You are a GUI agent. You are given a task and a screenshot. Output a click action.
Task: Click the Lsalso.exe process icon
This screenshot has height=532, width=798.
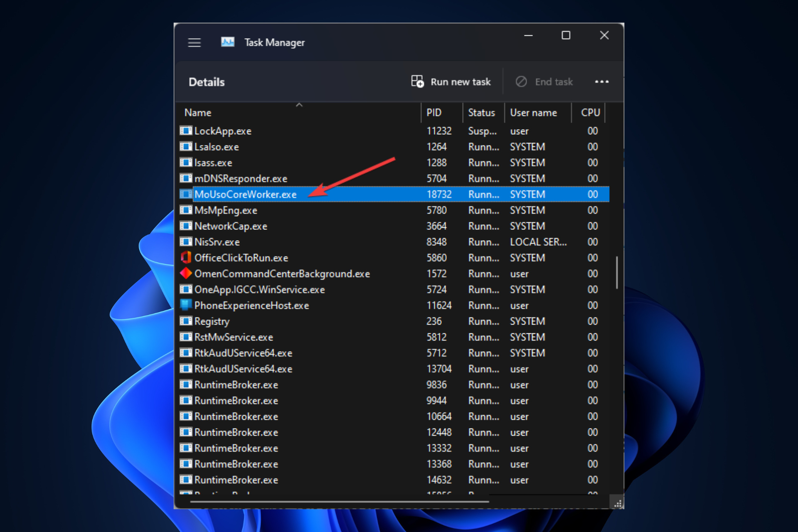[186, 147]
